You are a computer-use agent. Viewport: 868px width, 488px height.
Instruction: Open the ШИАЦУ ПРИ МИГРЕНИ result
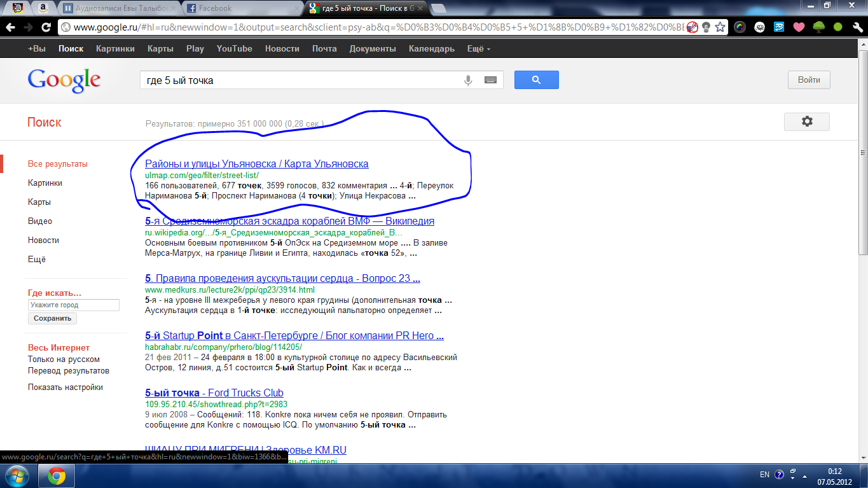pos(245,450)
